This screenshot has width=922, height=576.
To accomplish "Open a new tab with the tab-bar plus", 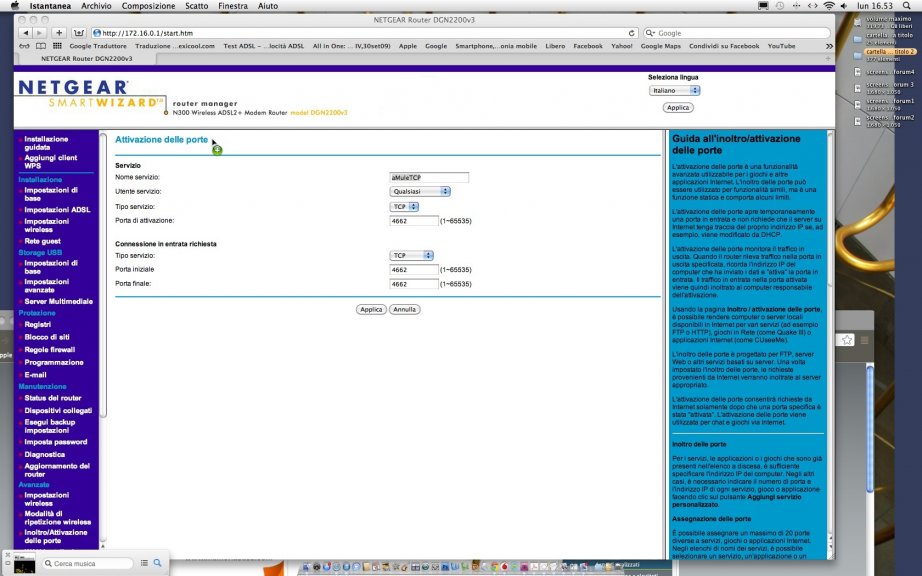I will point(828,58).
